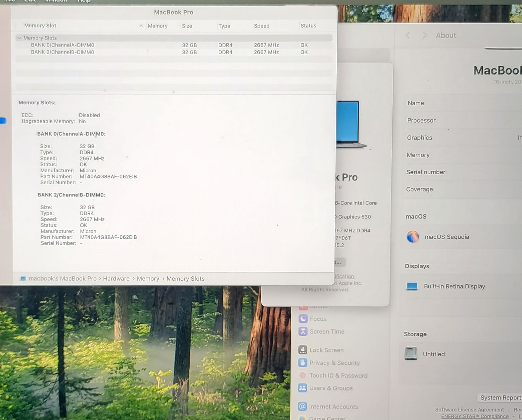
Task: Select BANK 2/ChannelB-DIMM0 row
Action: [63, 52]
